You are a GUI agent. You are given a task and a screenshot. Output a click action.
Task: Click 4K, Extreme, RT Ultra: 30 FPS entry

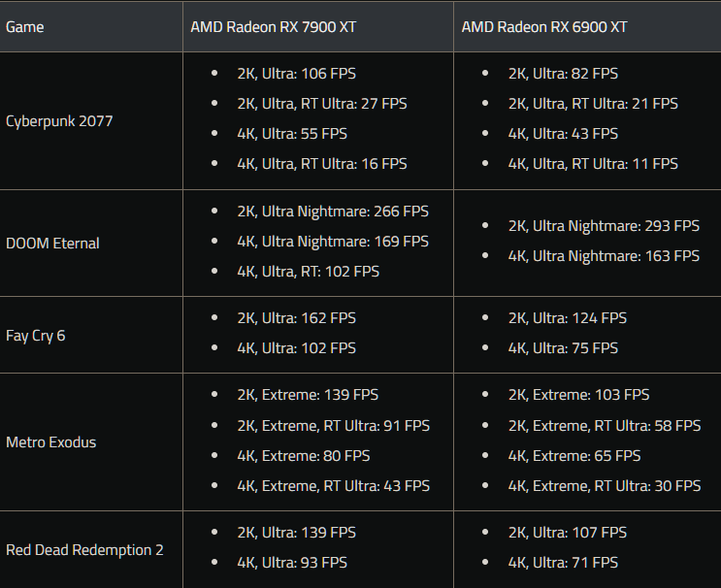(605, 486)
